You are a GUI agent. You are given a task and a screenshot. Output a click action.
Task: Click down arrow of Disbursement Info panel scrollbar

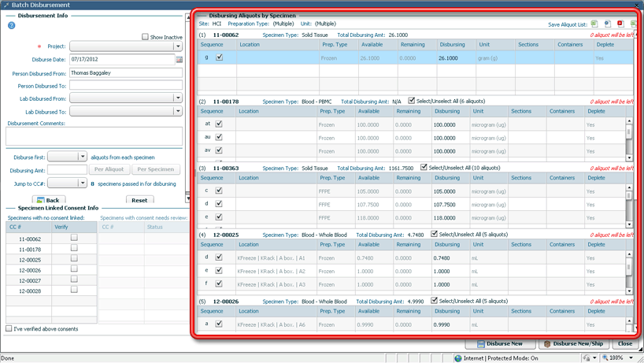(x=187, y=198)
